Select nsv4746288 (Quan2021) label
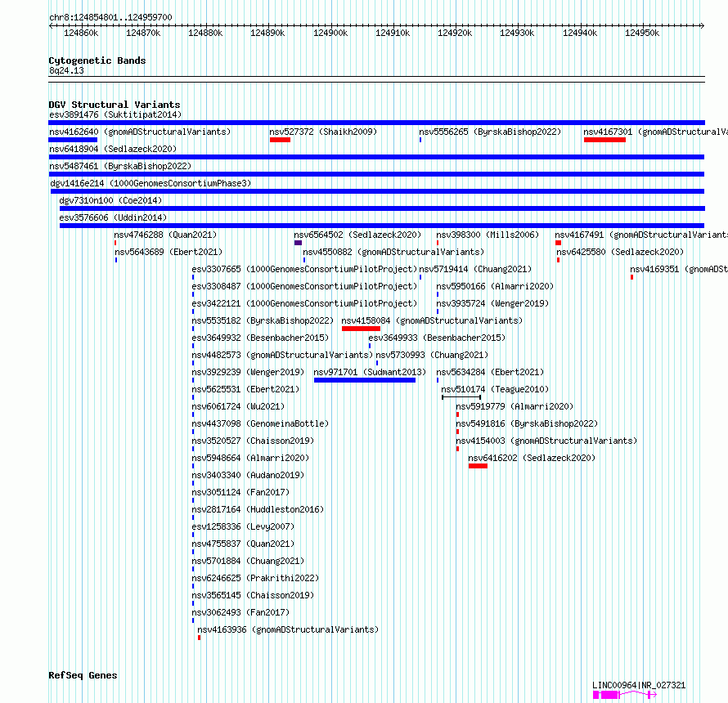The image size is (728, 703). [x=165, y=235]
